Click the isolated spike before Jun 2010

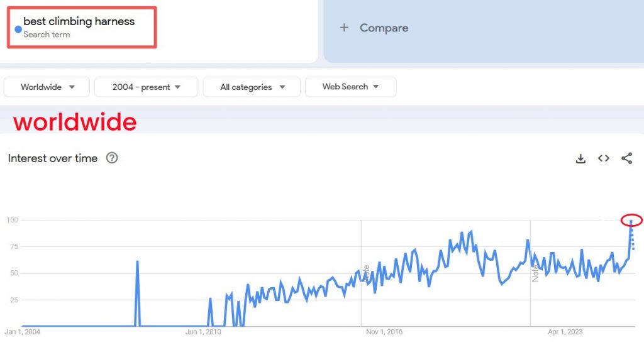137,261
